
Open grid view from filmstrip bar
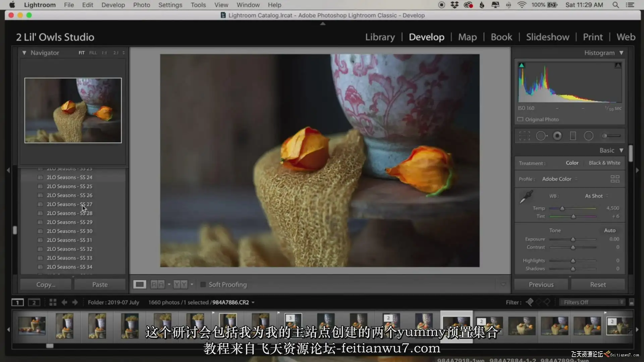click(x=53, y=302)
